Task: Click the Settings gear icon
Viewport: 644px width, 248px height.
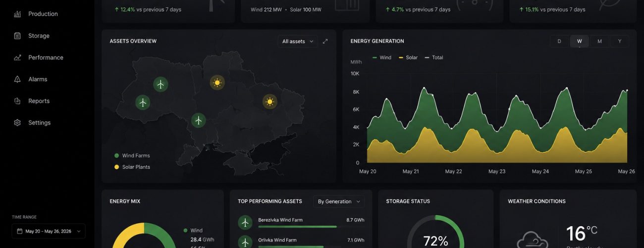Action: [x=17, y=123]
